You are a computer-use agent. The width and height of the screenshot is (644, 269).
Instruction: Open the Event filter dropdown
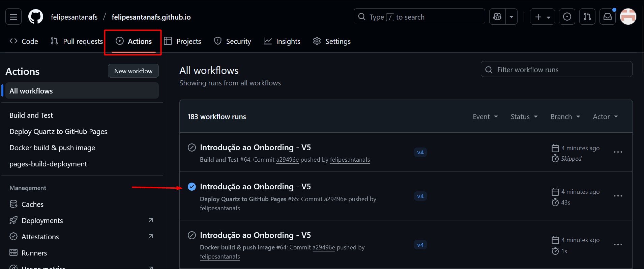485,117
